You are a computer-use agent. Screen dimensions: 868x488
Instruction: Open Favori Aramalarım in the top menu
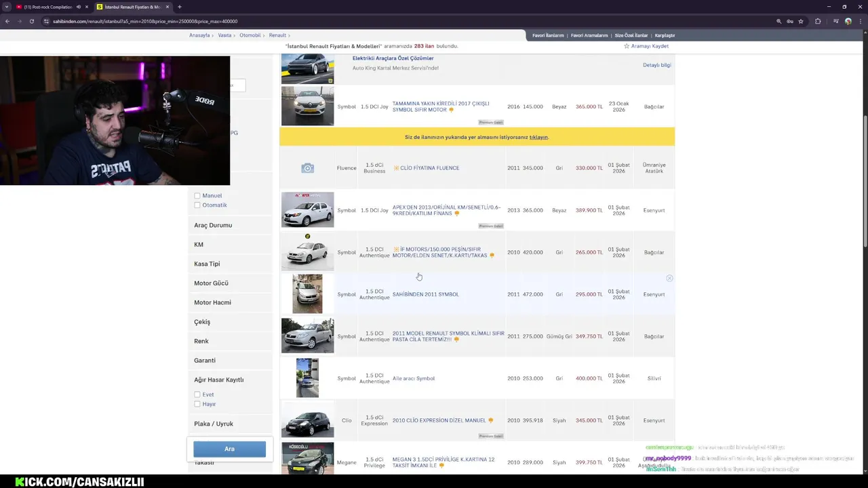pos(589,35)
